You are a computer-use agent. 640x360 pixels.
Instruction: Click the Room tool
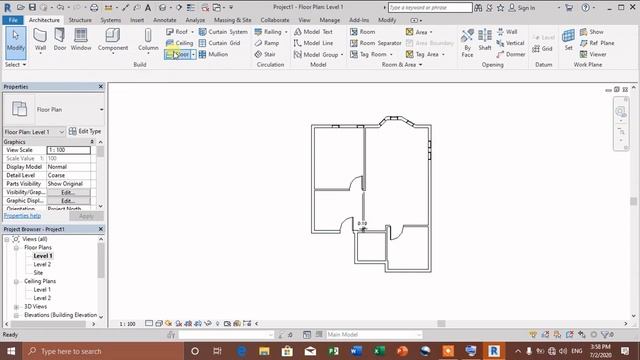tap(362, 31)
